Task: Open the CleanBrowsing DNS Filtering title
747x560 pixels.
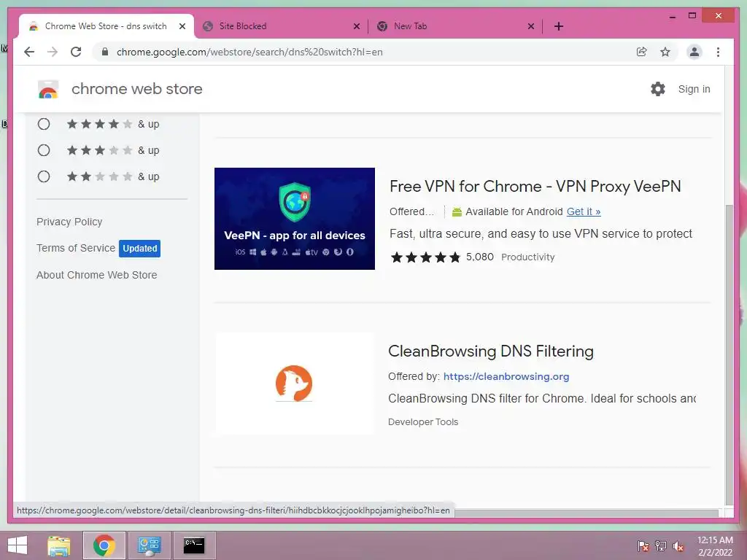Action: click(491, 351)
